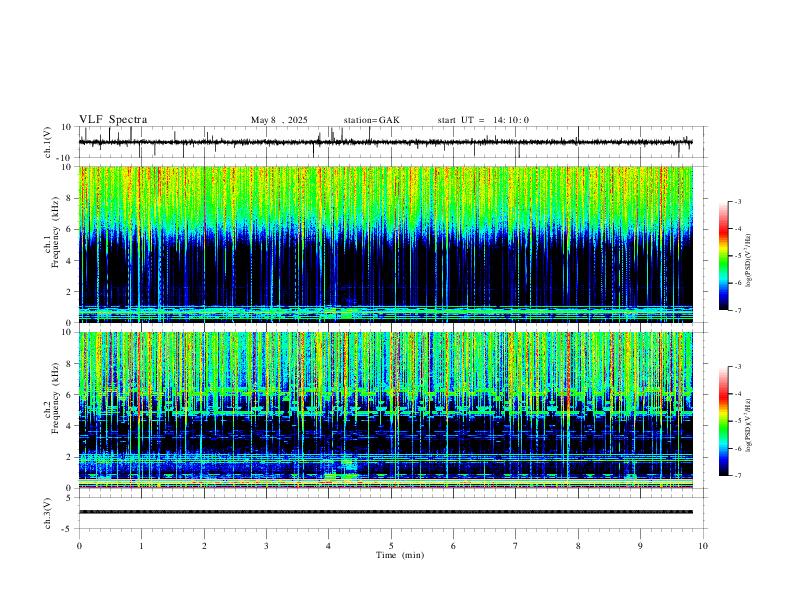
Task: Click the 'Time (min)' axis label
Action: point(400,555)
